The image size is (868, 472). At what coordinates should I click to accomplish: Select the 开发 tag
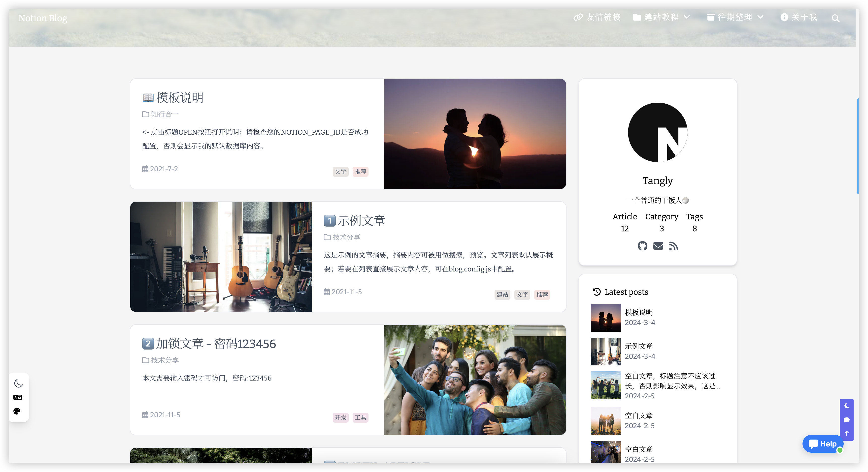click(x=341, y=417)
